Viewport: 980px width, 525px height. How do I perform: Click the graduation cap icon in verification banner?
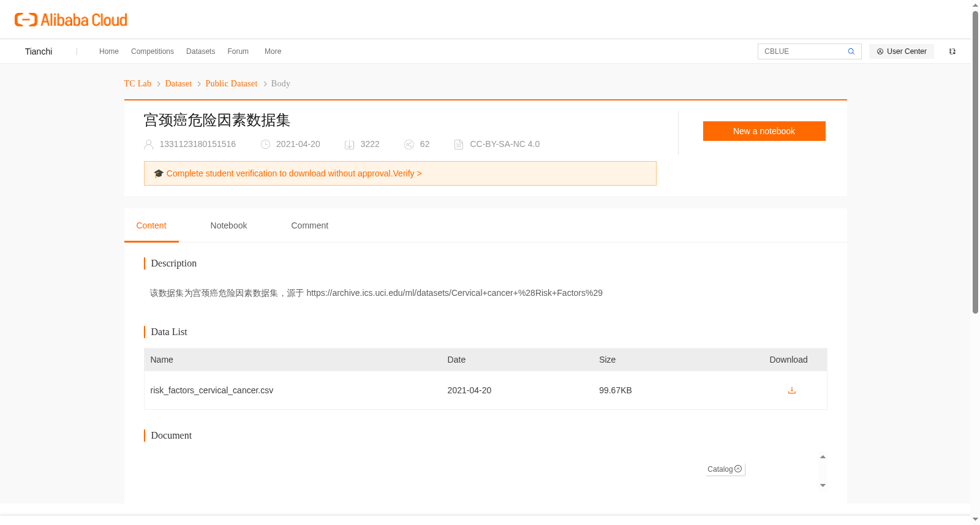pyautogui.click(x=159, y=173)
